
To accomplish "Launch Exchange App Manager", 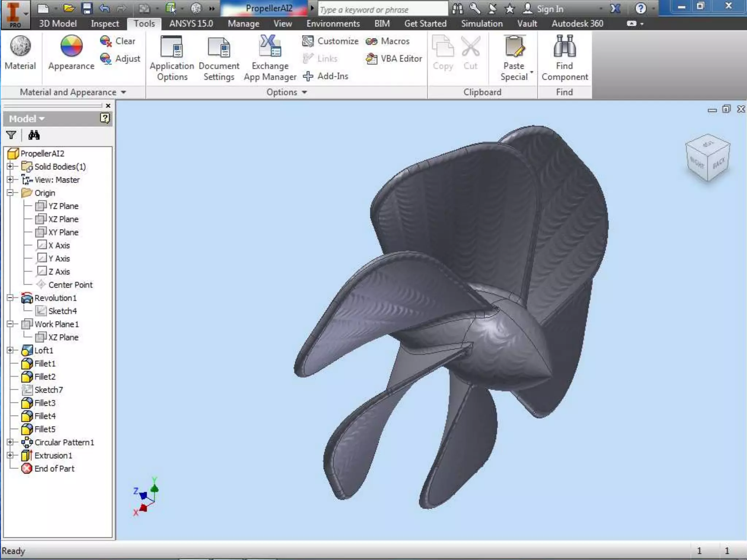I will tap(270, 58).
